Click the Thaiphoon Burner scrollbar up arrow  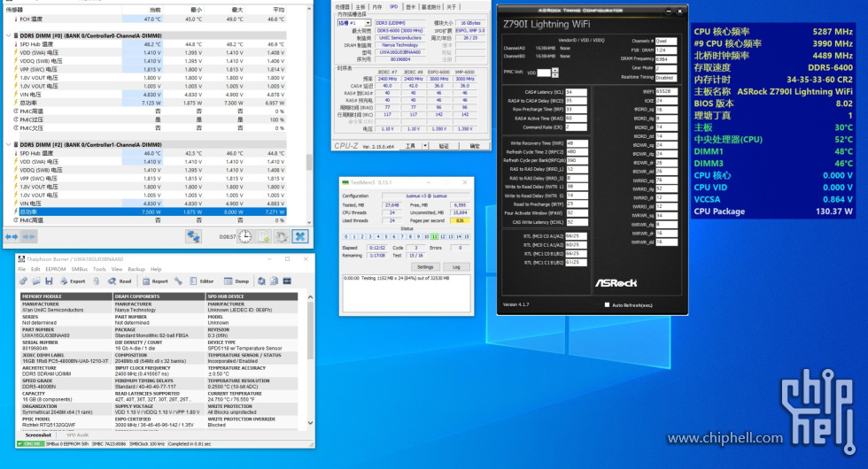310,297
